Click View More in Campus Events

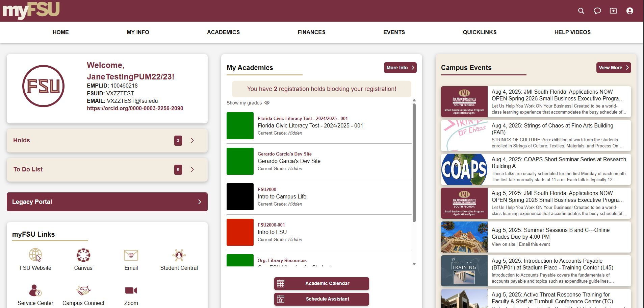click(x=614, y=68)
